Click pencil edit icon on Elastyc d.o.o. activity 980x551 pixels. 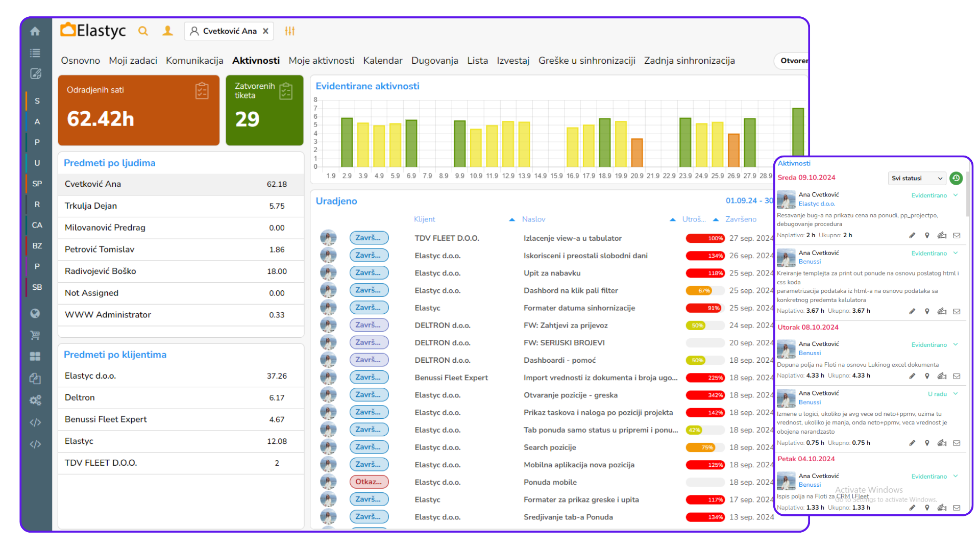point(912,235)
